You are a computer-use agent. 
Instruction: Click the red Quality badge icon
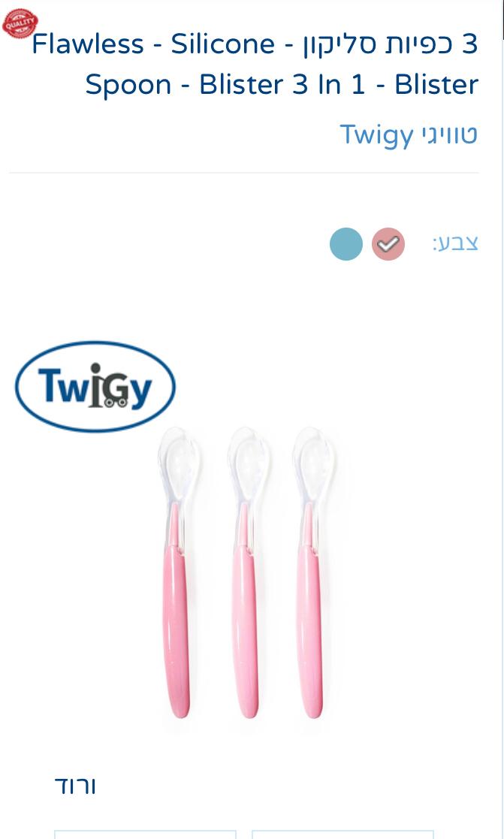point(20,23)
